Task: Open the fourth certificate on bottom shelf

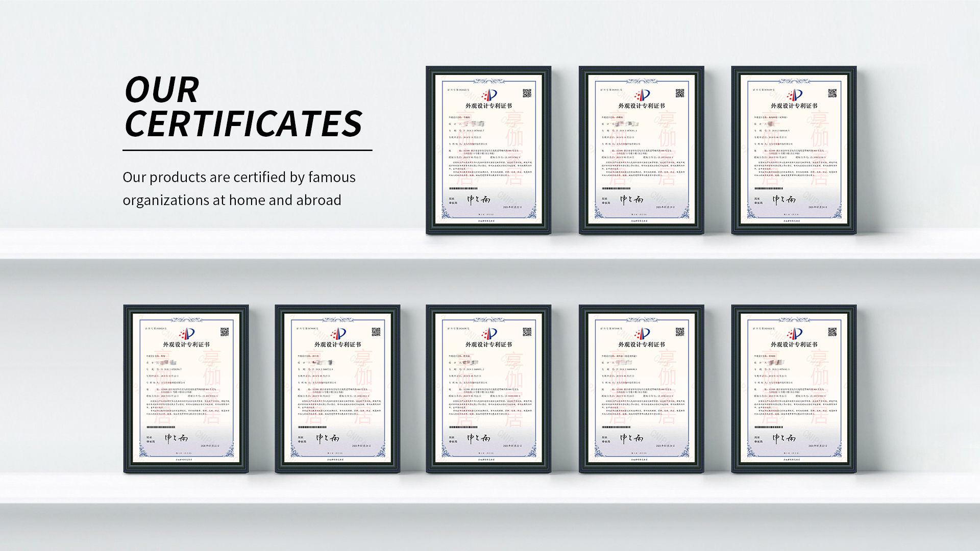Action: 641,389
